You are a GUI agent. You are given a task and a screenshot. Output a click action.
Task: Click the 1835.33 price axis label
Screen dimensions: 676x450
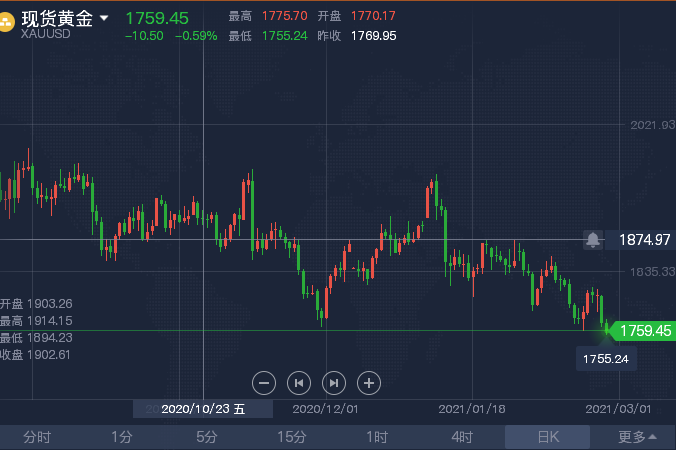point(653,272)
